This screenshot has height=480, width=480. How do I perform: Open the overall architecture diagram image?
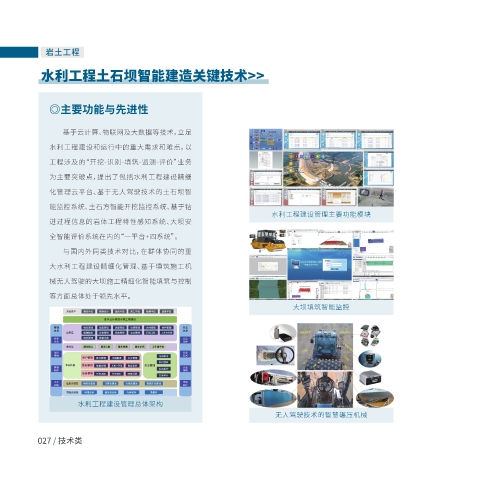pos(120,352)
